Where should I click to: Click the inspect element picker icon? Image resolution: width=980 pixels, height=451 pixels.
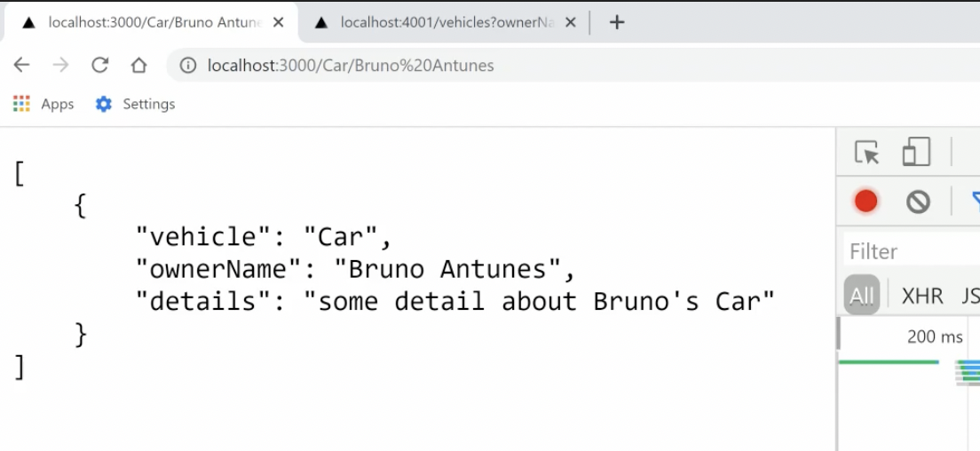click(866, 154)
